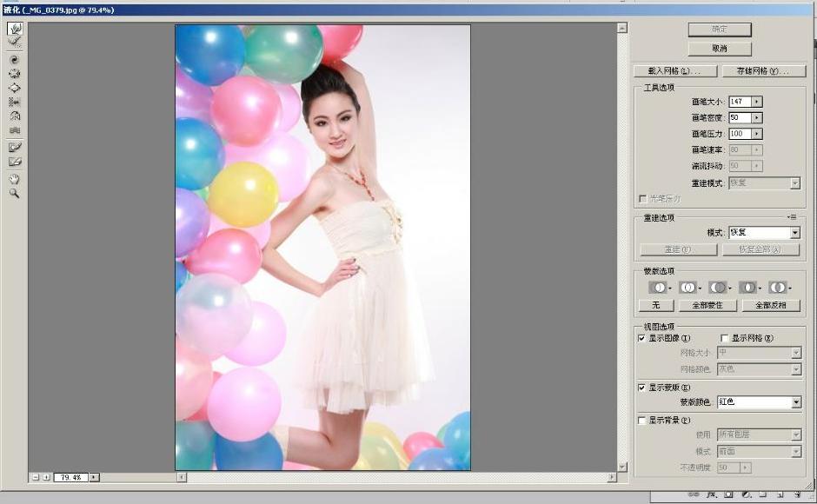Select the Thaw Mask tool
Viewport: 817px width, 504px height.
point(15,162)
